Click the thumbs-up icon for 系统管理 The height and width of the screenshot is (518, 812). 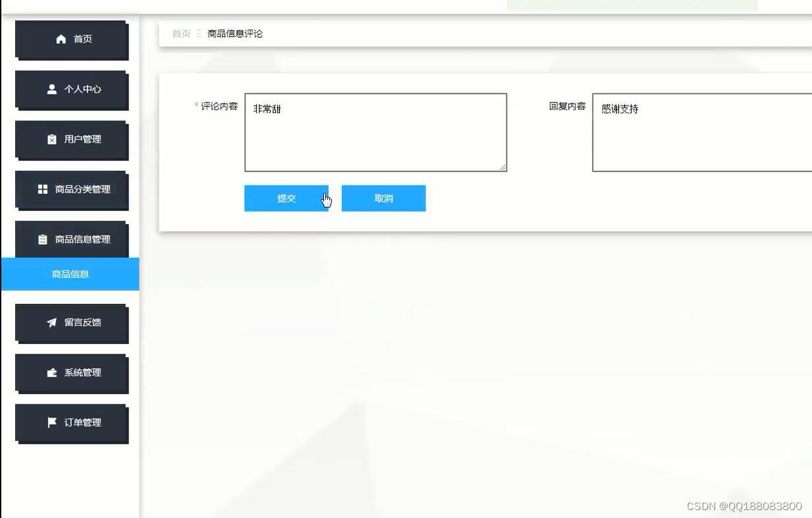coord(51,372)
